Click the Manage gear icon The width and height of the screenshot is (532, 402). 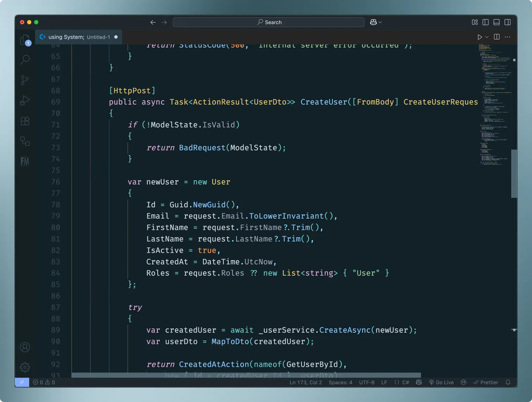pos(25,367)
